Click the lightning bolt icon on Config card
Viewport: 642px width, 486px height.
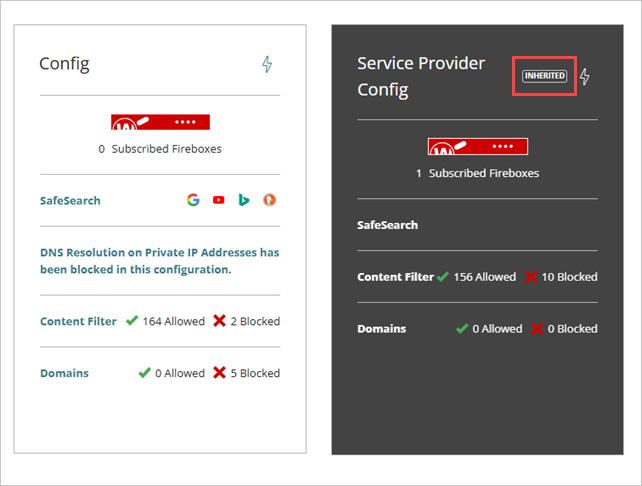pyautogui.click(x=267, y=64)
